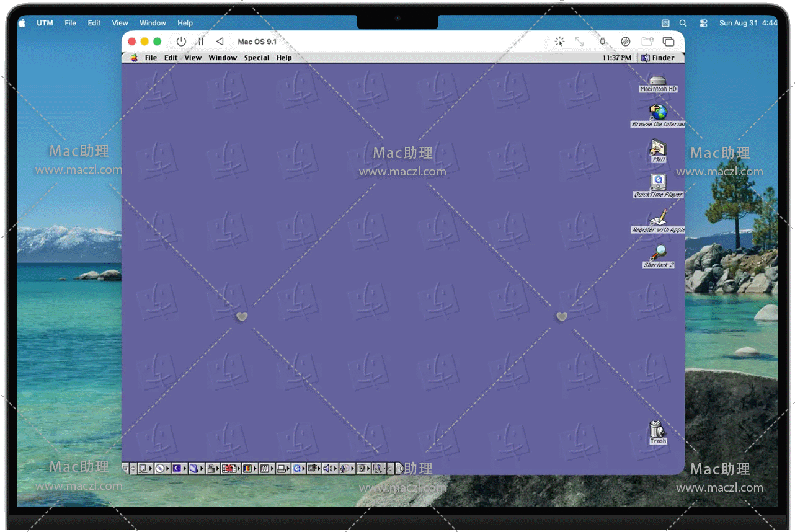
Task: Open the Mail desktop icon
Action: [x=658, y=148]
